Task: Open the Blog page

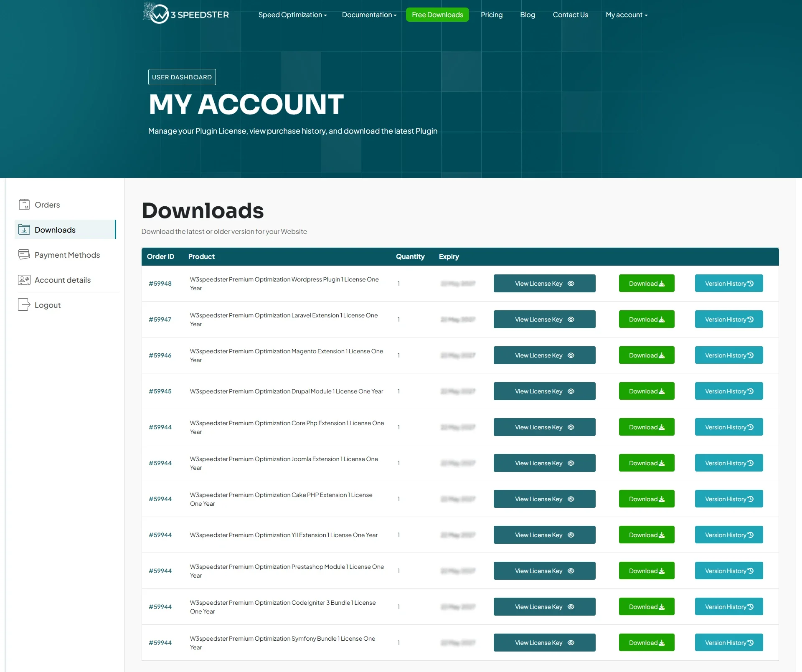Action: [x=528, y=15]
